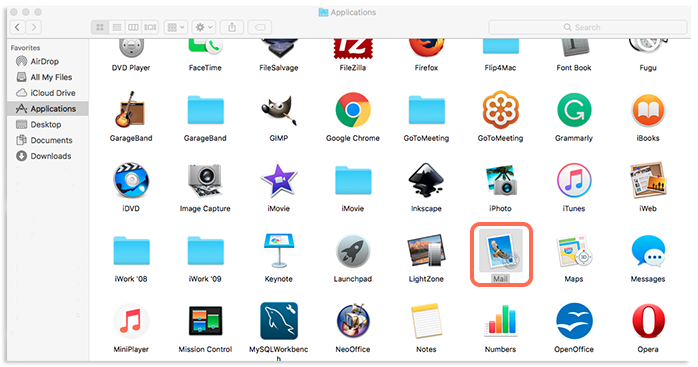Open MySQLWorkbench
Image resolution: width=698 pixels, height=367 pixels.
click(x=279, y=321)
